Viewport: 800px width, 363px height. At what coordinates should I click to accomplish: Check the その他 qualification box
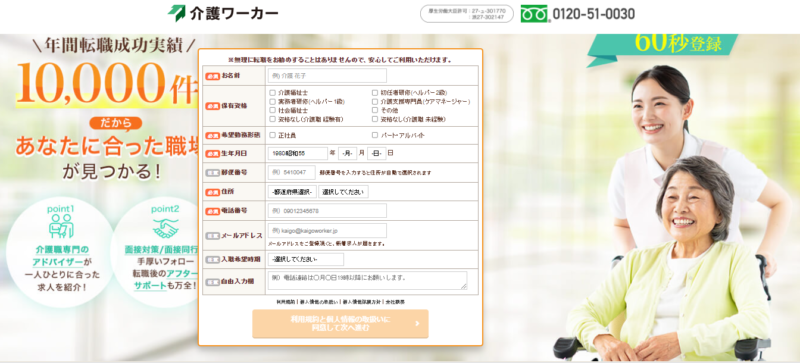click(x=374, y=110)
